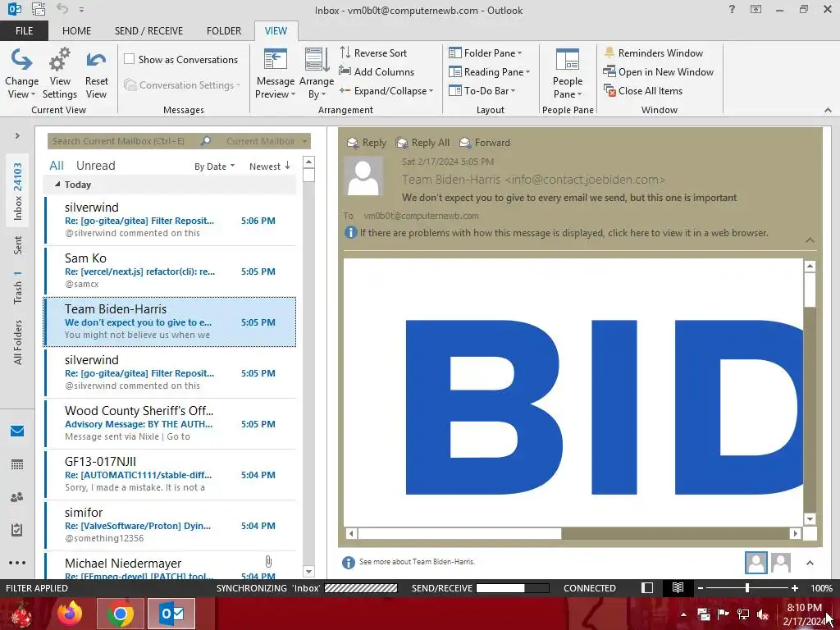Open the Trash folder
Viewport: 840px width, 630px height.
pyautogui.click(x=18, y=288)
